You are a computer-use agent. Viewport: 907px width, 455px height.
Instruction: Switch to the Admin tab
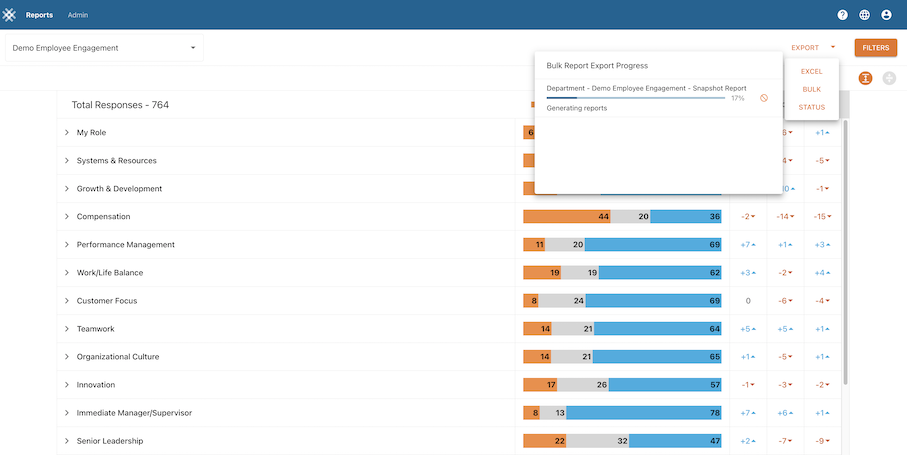pyautogui.click(x=77, y=15)
